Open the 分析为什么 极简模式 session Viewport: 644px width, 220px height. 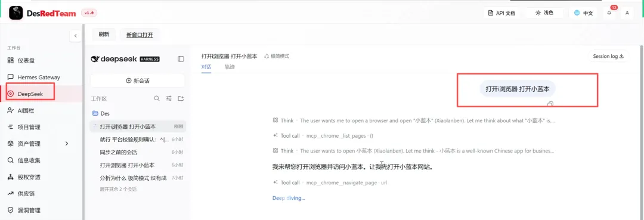tap(138, 178)
